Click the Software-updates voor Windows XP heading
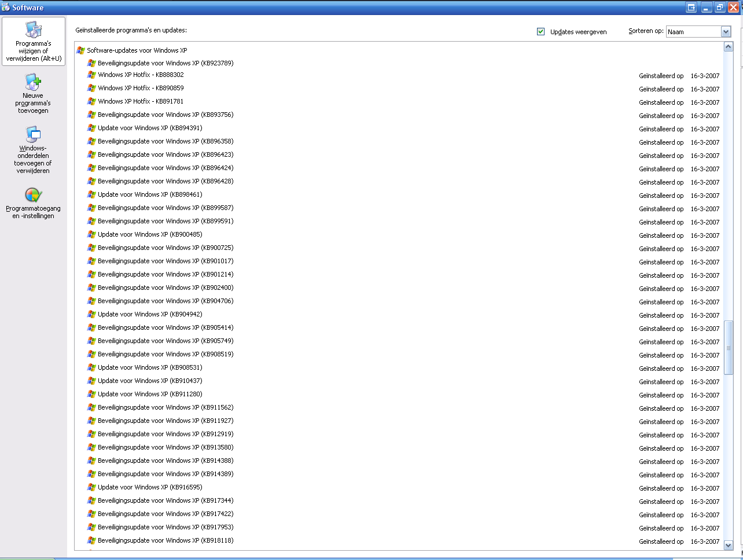The height and width of the screenshot is (560, 743). (x=137, y=50)
